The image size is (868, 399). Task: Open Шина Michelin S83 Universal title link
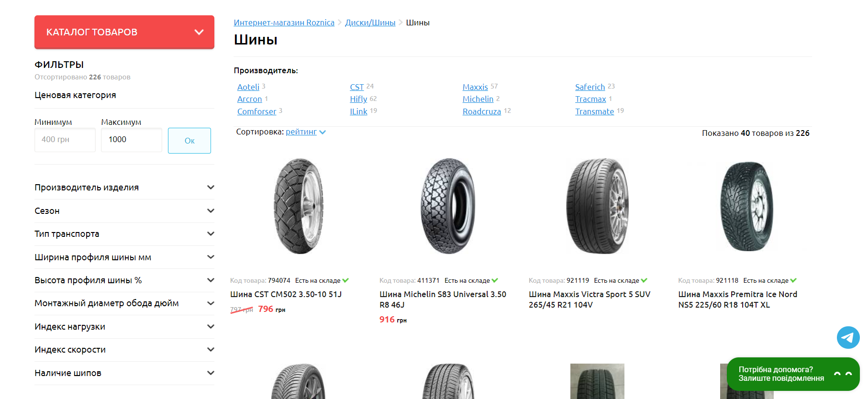443,299
